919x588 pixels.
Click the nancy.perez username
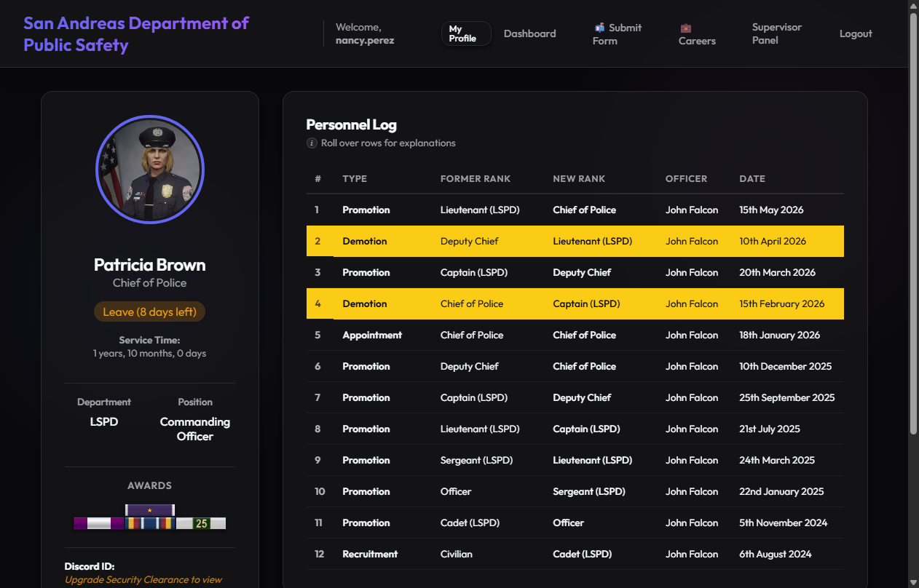point(365,41)
